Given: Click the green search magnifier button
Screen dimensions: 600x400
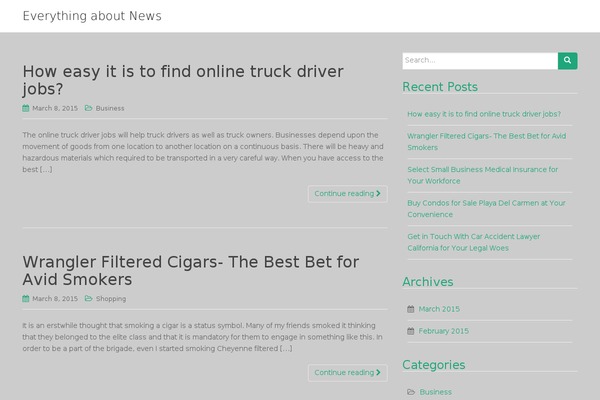Looking at the screenshot, I should (567, 61).
